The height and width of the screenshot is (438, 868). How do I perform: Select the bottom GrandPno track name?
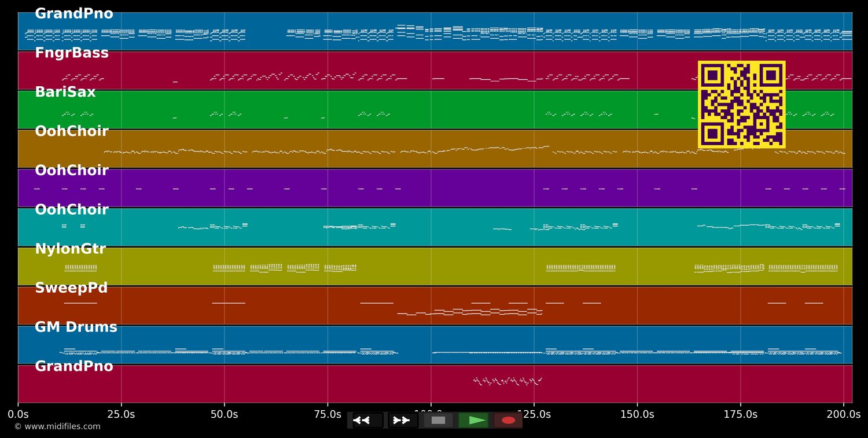[x=74, y=366]
